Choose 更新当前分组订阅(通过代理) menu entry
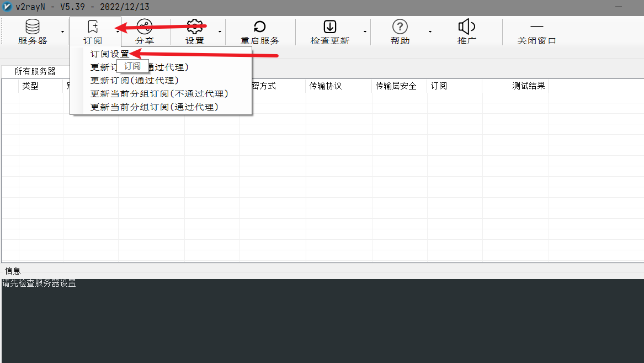 [x=155, y=107]
